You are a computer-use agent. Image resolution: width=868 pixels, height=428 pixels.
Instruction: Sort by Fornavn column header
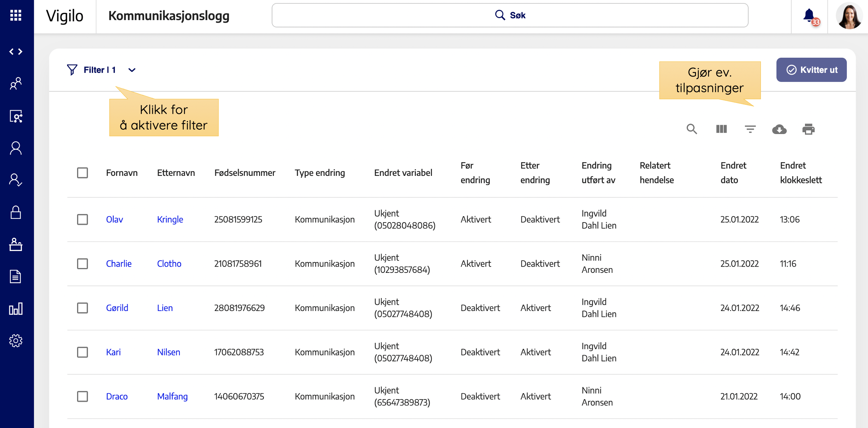click(x=122, y=173)
